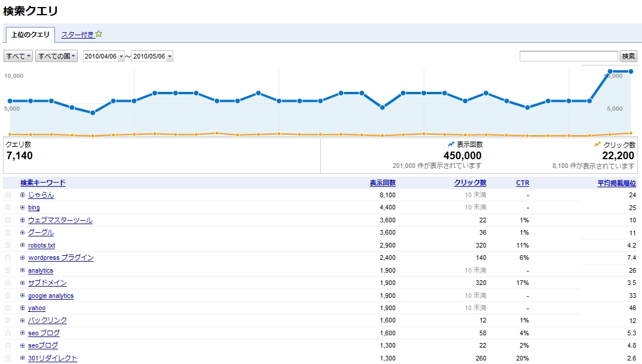Star the サブドメイン query row
This screenshot has width=642, height=364.
[x=8, y=283]
